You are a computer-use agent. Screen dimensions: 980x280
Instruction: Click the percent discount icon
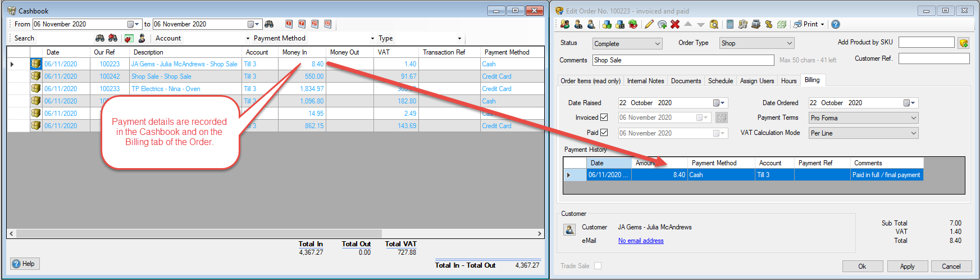click(x=768, y=24)
